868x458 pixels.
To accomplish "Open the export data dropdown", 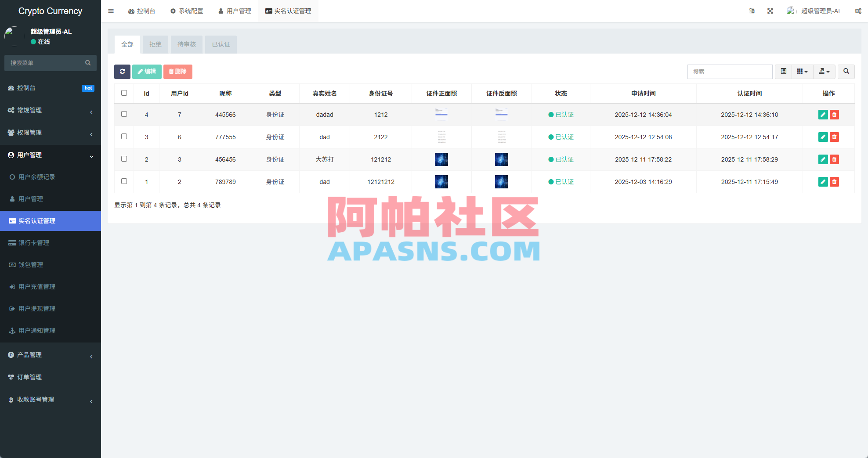I will click(824, 72).
